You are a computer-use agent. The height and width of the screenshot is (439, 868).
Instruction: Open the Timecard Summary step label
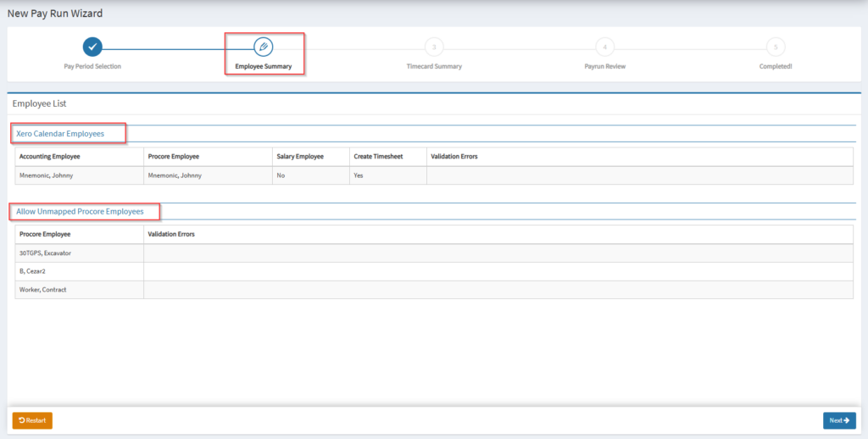click(x=434, y=66)
